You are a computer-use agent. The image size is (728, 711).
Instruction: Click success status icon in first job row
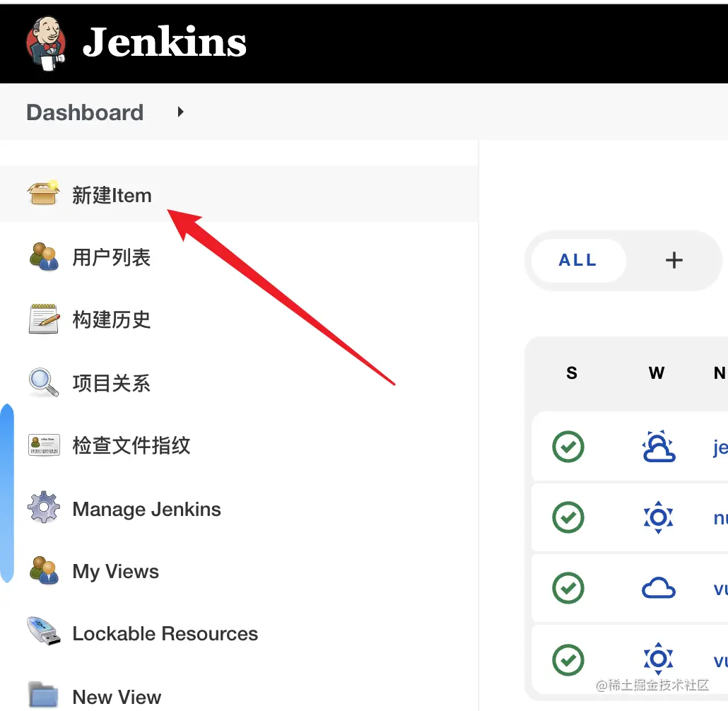point(568,447)
